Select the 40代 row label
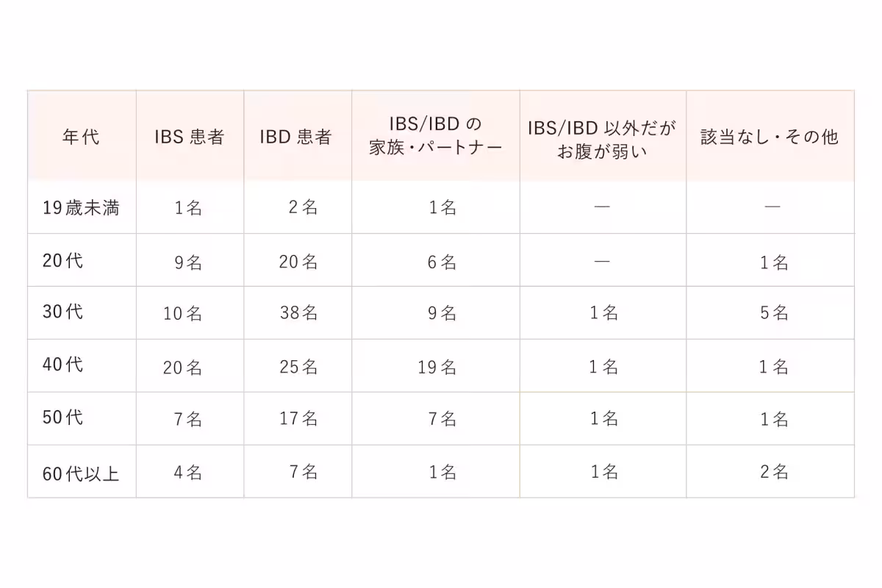Image resolution: width=882 pixels, height=588 pixels. pyautogui.click(x=63, y=365)
